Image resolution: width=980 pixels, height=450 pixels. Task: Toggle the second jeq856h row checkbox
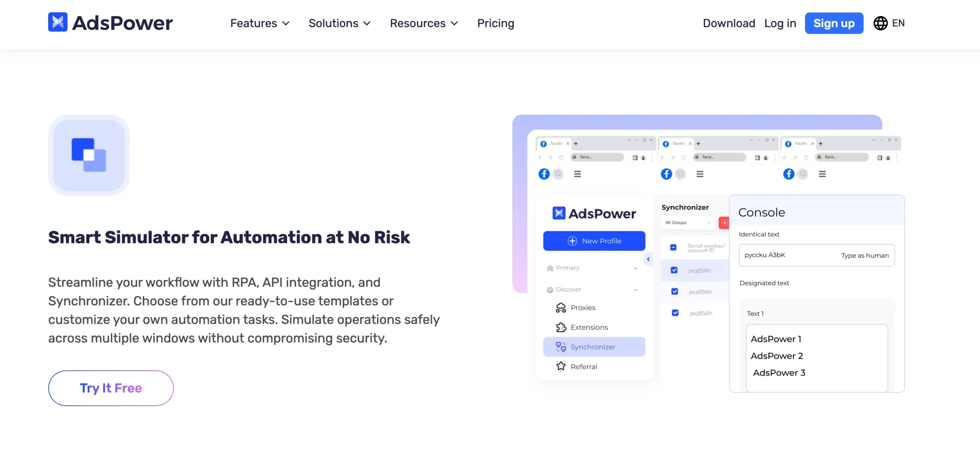point(675,291)
